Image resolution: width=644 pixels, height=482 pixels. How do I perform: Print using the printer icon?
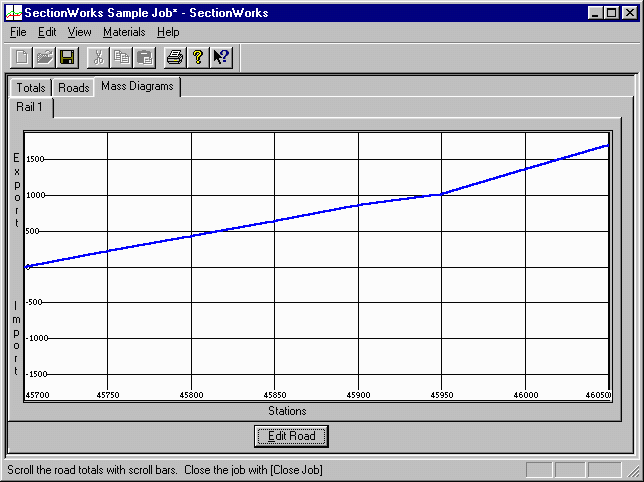coord(175,58)
